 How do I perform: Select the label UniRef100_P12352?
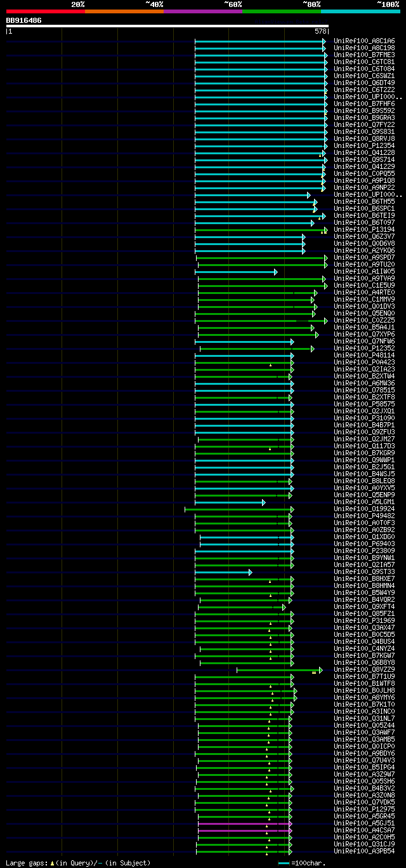click(364, 348)
